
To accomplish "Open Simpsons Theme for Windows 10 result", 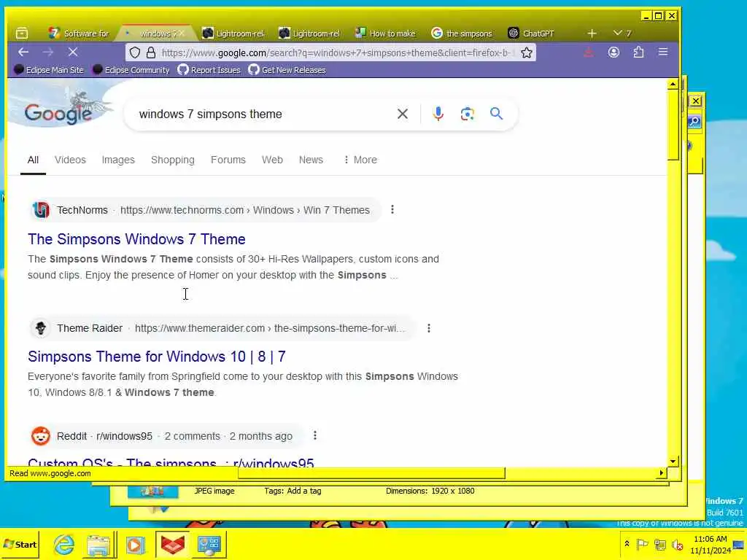I will coord(157,356).
